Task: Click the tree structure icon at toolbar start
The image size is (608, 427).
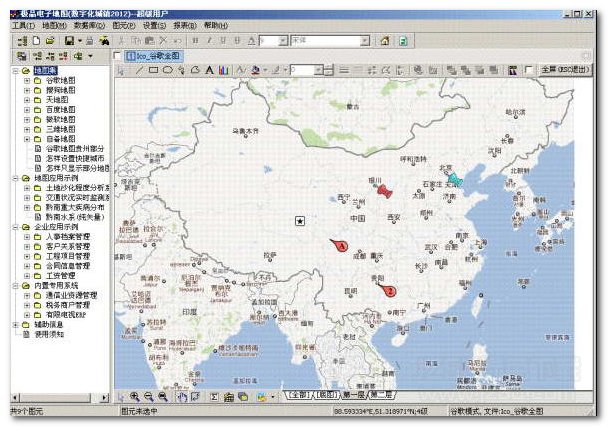Action: click(x=22, y=40)
